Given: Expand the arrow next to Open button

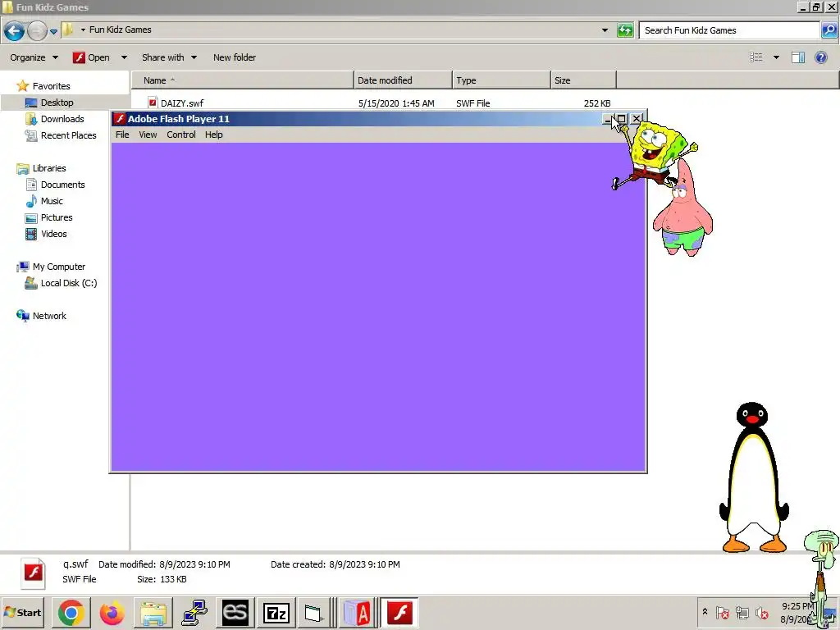Looking at the screenshot, I should (x=124, y=57).
